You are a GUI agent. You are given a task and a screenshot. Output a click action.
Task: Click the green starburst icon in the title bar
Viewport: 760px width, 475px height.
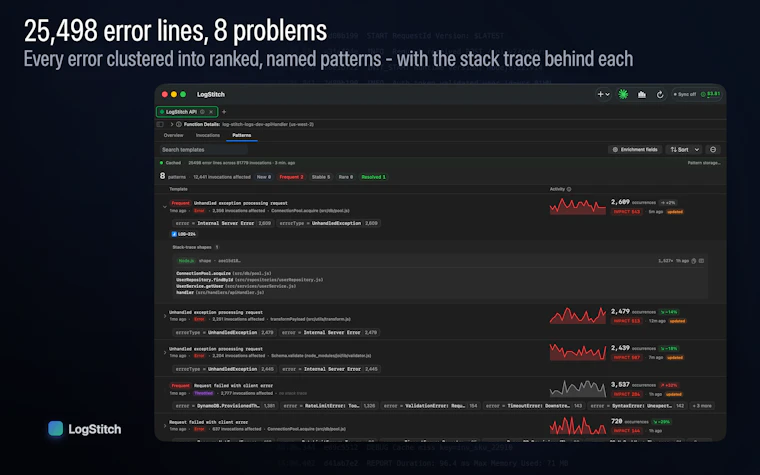[623, 95]
